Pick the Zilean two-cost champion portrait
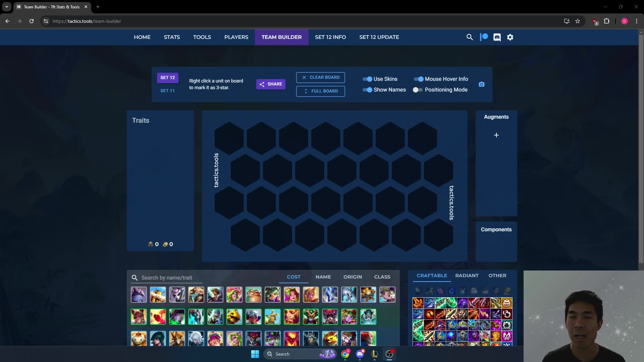Screen dimensions: 644x362 368,317
